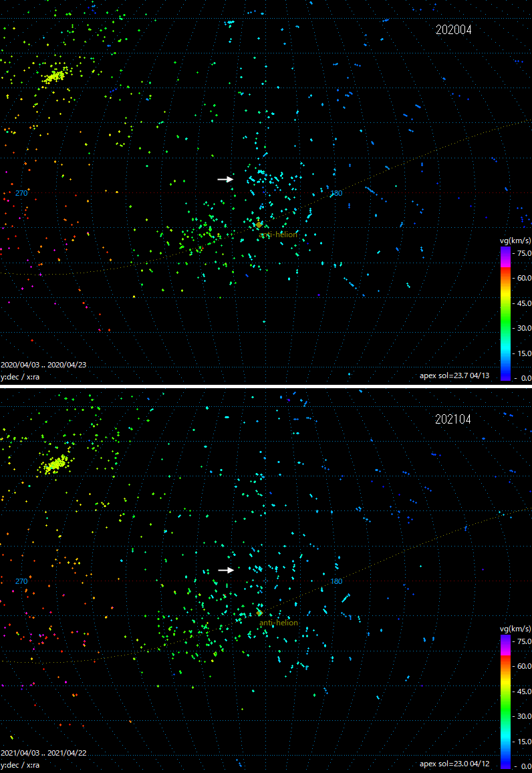Click the dense yellow radiant cluster in 202104
This screenshot has height=773, width=532.
pyautogui.click(x=56, y=464)
